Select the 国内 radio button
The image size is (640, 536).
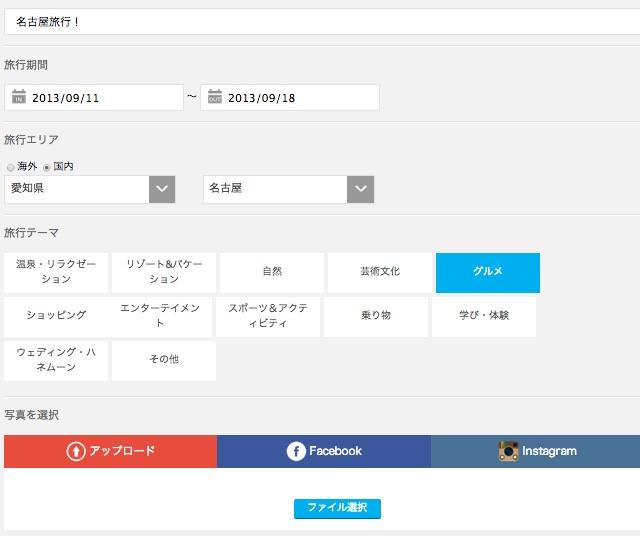pyautogui.click(x=46, y=167)
